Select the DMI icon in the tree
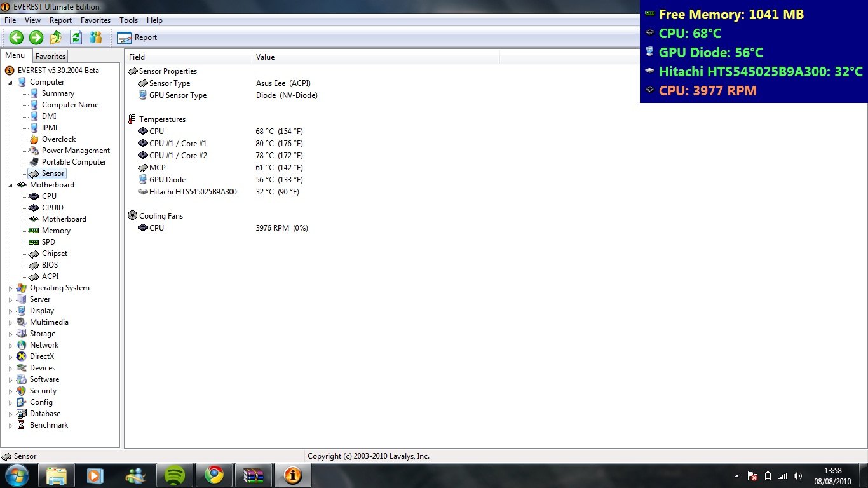Screen dimensions: 868x488 click(x=34, y=116)
